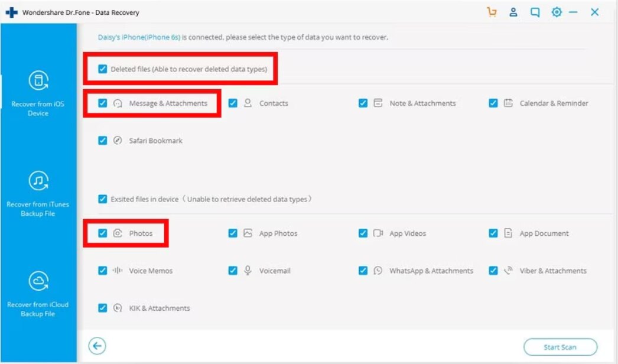Click the Contacts label

click(x=274, y=103)
